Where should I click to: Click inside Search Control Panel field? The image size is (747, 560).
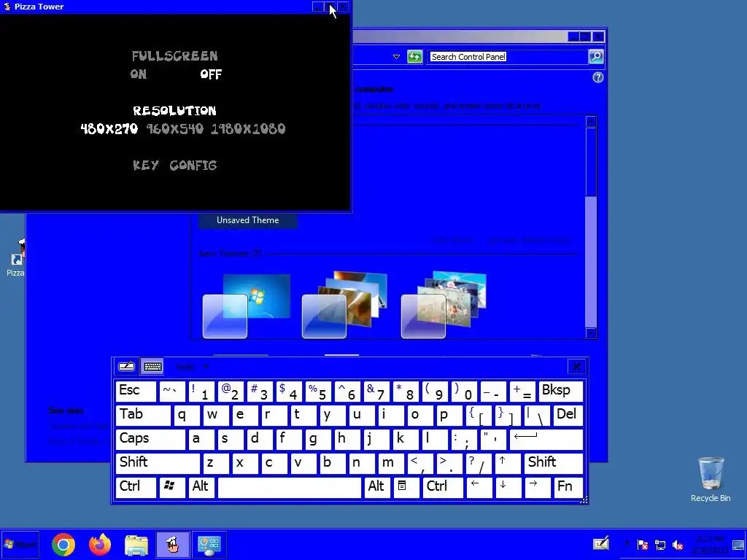tap(507, 57)
